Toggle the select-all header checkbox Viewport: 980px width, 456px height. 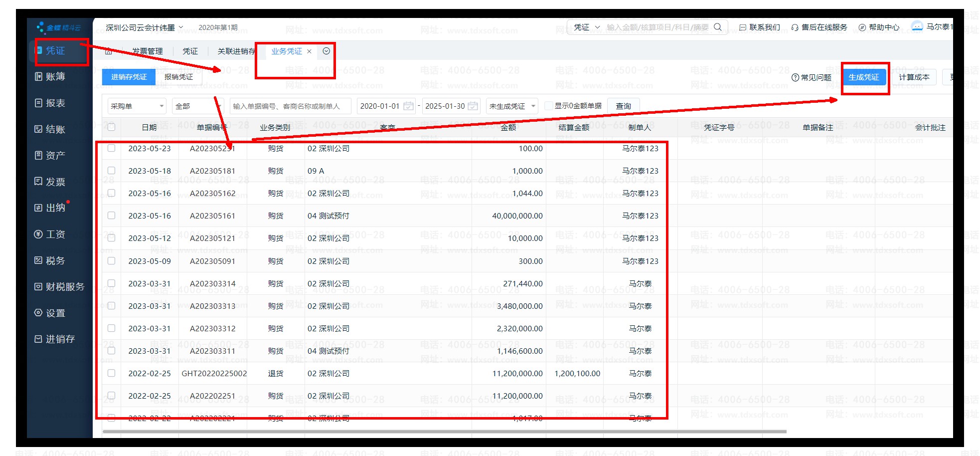click(111, 127)
